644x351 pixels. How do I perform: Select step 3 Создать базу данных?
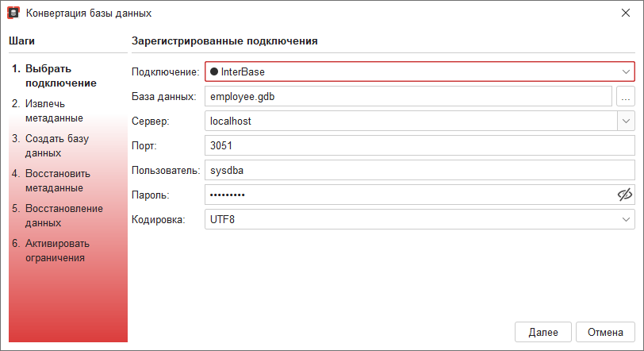coord(56,145)
